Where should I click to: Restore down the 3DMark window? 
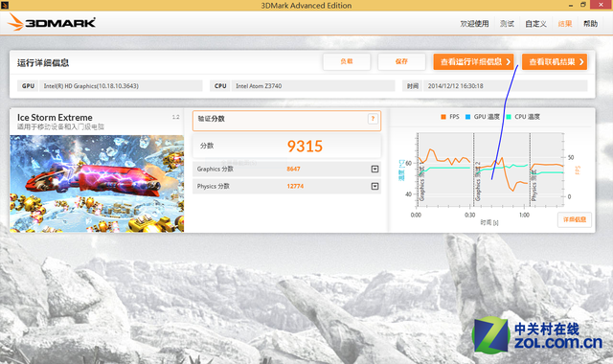[583, 5]
